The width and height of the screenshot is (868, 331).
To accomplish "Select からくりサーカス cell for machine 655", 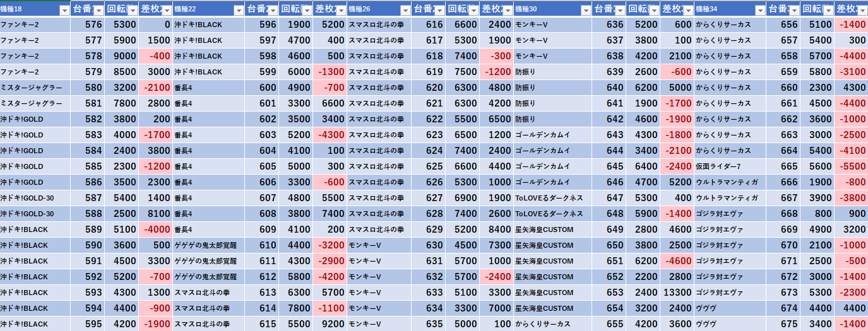I will 552,324.
